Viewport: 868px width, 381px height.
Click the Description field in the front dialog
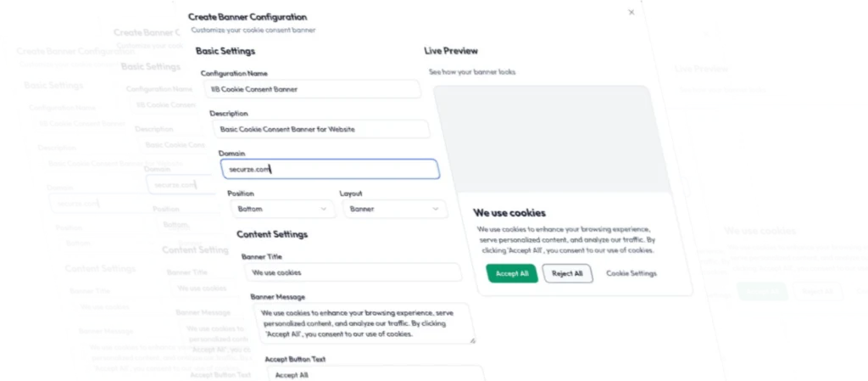pos(320,129)
